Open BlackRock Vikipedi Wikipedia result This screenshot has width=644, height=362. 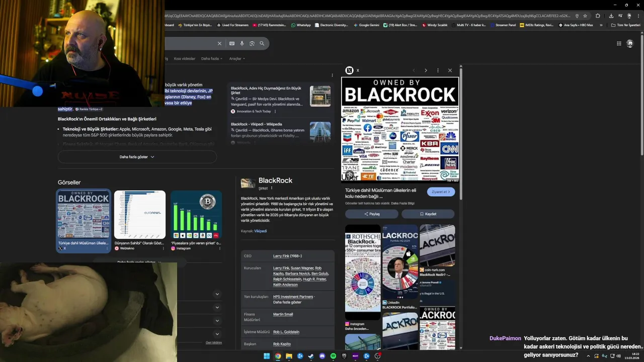pos(257,124)
